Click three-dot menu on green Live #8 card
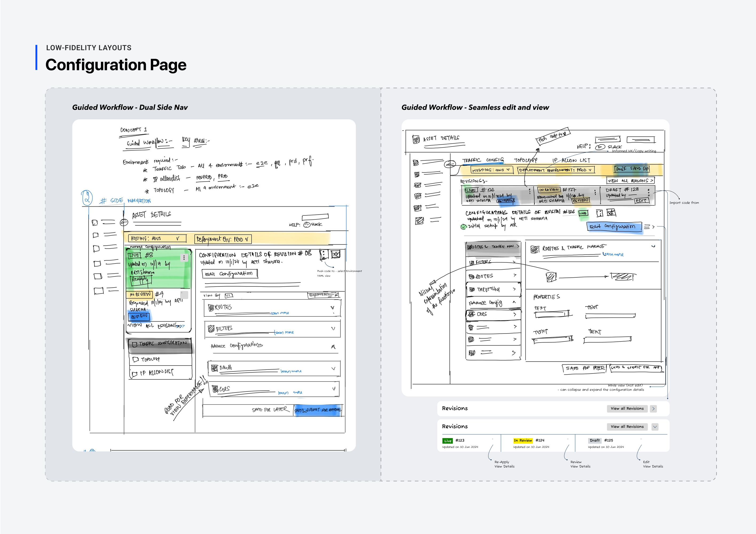Screen dimensions: 756x534 [184, 258]
